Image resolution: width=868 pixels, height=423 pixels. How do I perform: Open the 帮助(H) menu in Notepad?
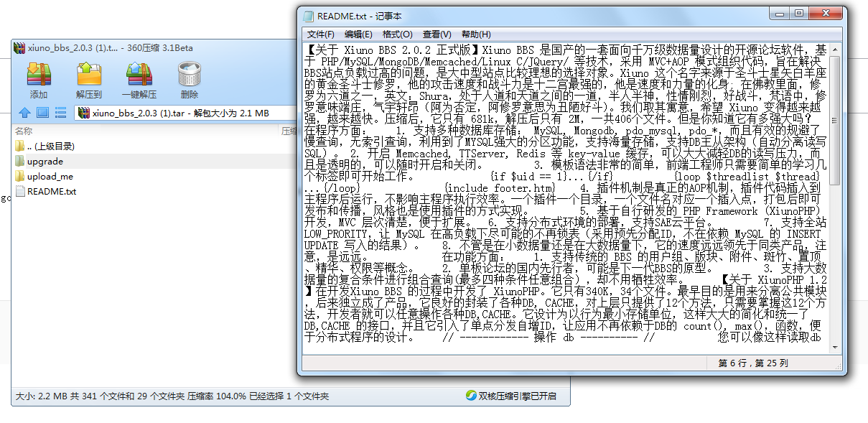click(x=476, y=34)
